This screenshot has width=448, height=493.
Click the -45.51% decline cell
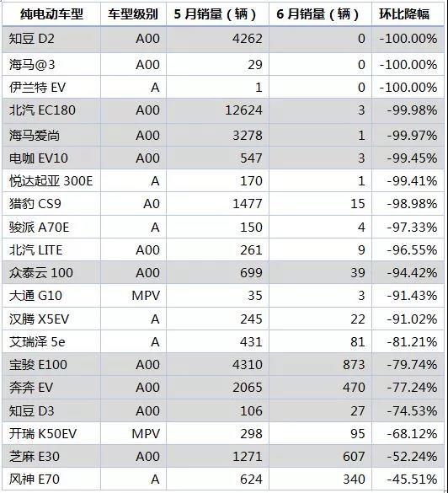tap(408, 480)
